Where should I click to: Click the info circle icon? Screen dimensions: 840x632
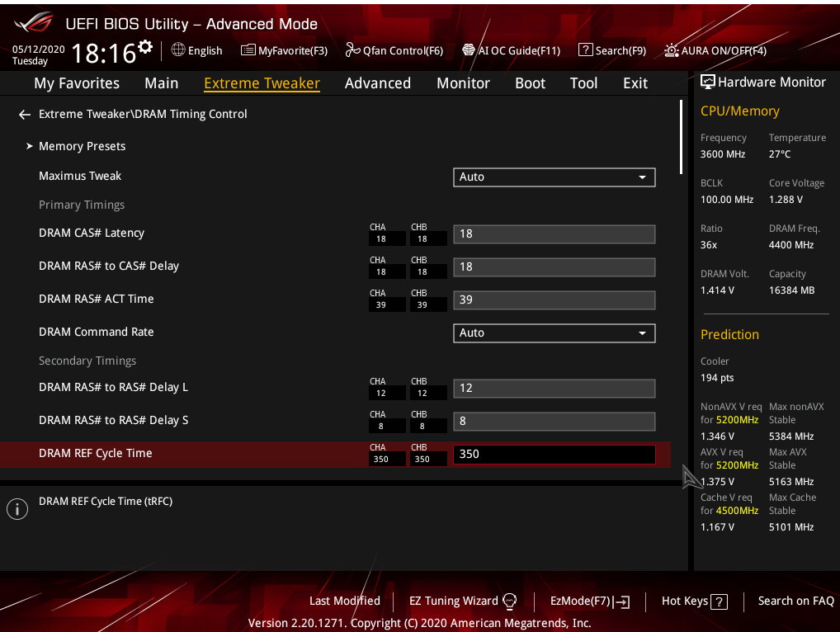click(x=17, y=509)
